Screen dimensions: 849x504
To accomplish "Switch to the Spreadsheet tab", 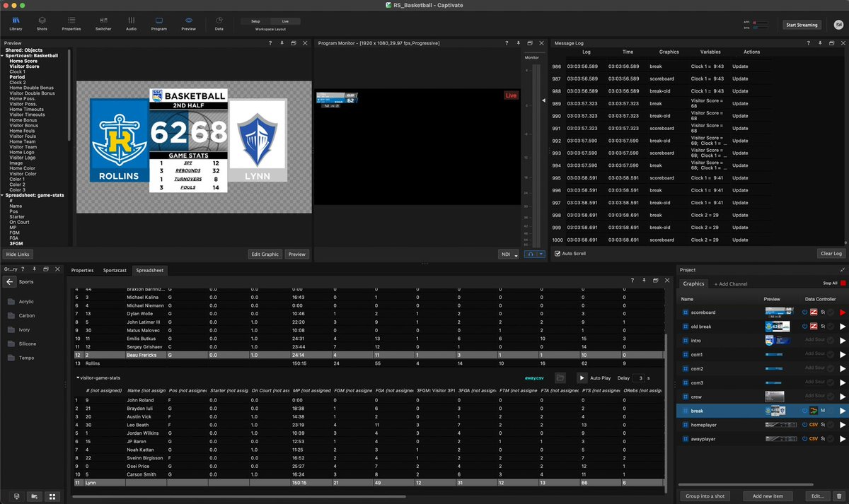I will point(149,270).
